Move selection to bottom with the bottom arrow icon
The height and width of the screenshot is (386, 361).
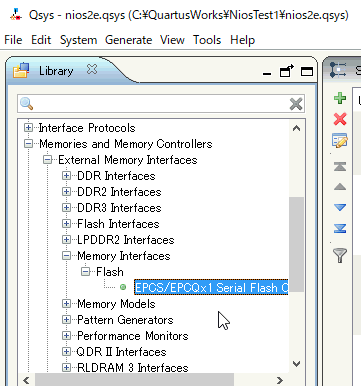[340, 228]
